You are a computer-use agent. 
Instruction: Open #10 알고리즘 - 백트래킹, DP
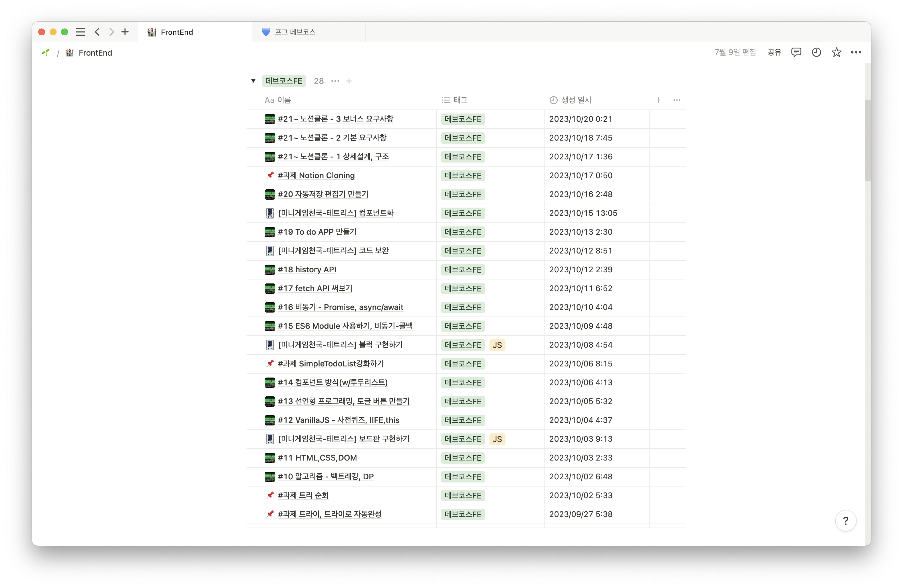pyautogui.click(x=326, y=477)
